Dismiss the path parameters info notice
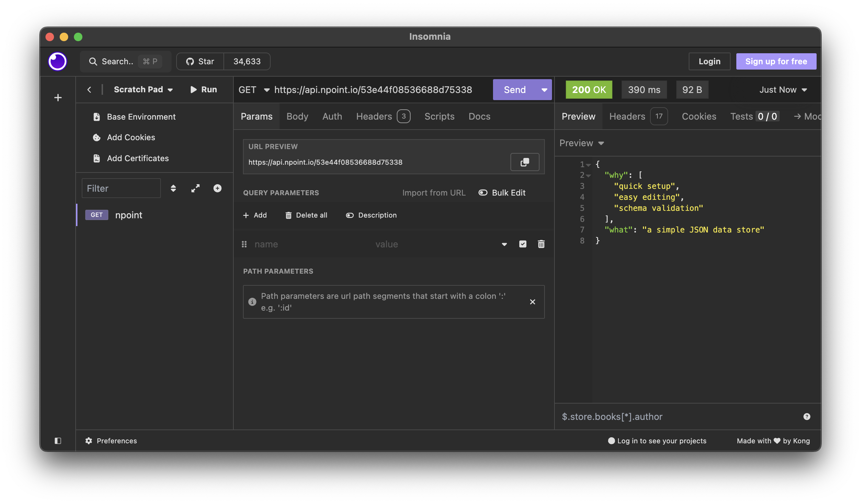 point(532,302)
